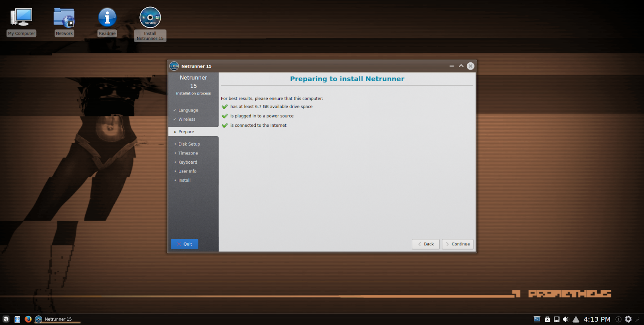The width and height of the screenshot is (644, 325).
Task: Select the Wireless step in installer sidebar
Action: [x=187, y=119]
